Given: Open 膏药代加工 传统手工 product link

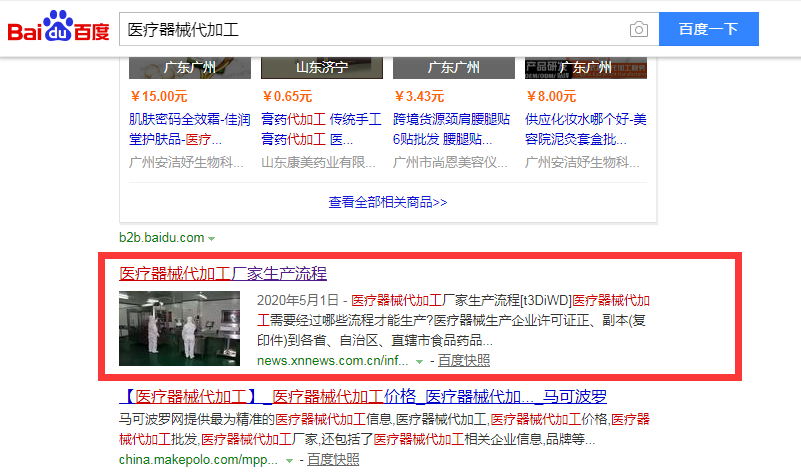Looking at the screenshot, I should (320, 129).
